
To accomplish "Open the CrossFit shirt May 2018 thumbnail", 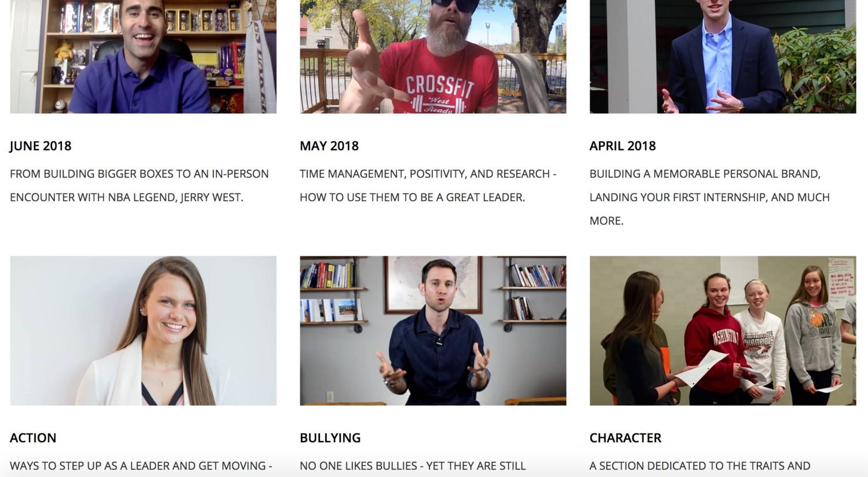I will pos(433,57).
